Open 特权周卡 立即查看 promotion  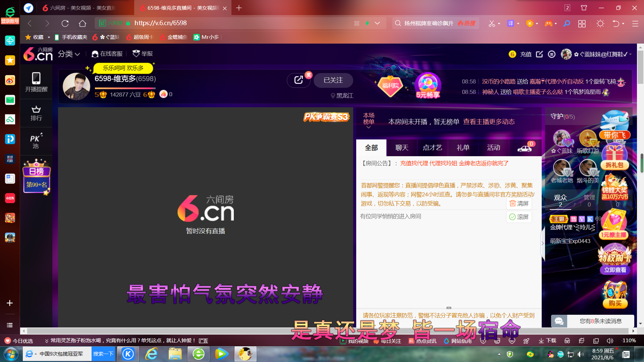point(615,260)
